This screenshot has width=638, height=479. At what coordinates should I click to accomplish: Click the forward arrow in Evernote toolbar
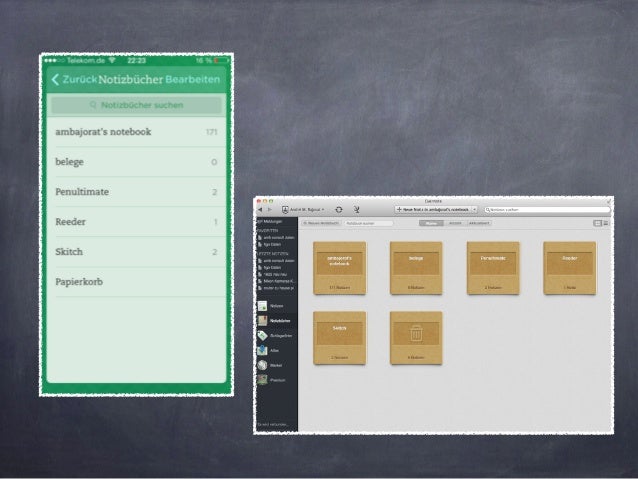pos(269,210)
